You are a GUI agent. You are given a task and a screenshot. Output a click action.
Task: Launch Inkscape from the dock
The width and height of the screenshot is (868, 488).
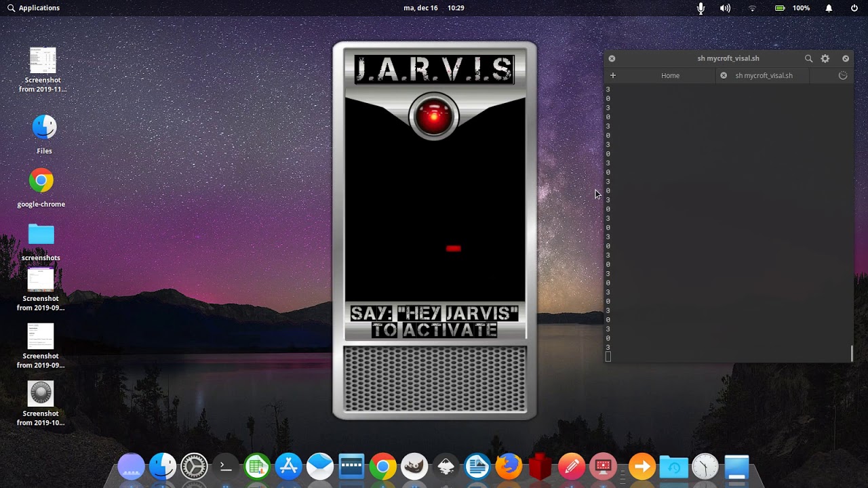446,467
